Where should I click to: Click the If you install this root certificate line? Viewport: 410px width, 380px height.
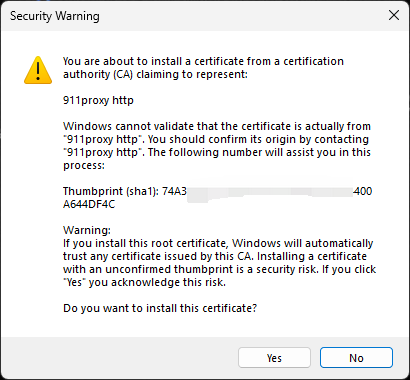point(218,243)
